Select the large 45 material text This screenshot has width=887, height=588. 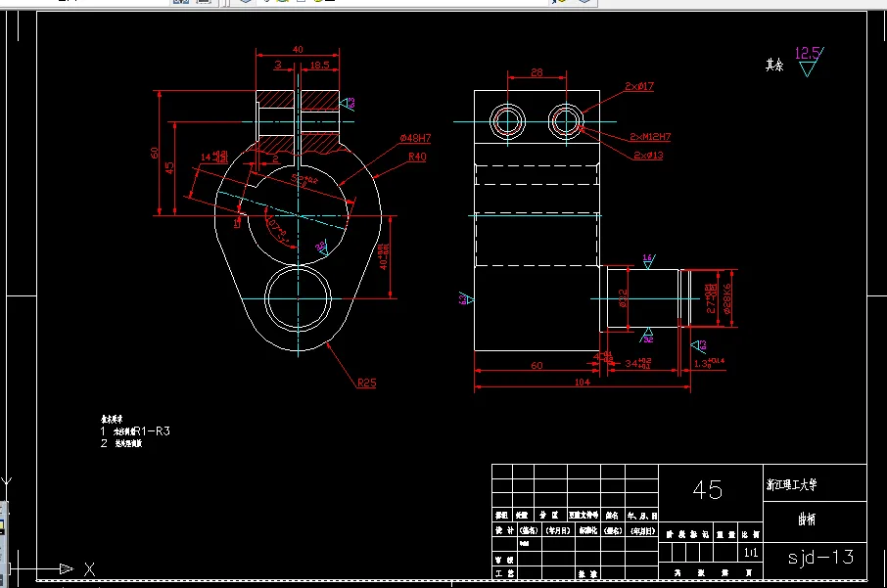pyautogui.click(x=708, y=489)
